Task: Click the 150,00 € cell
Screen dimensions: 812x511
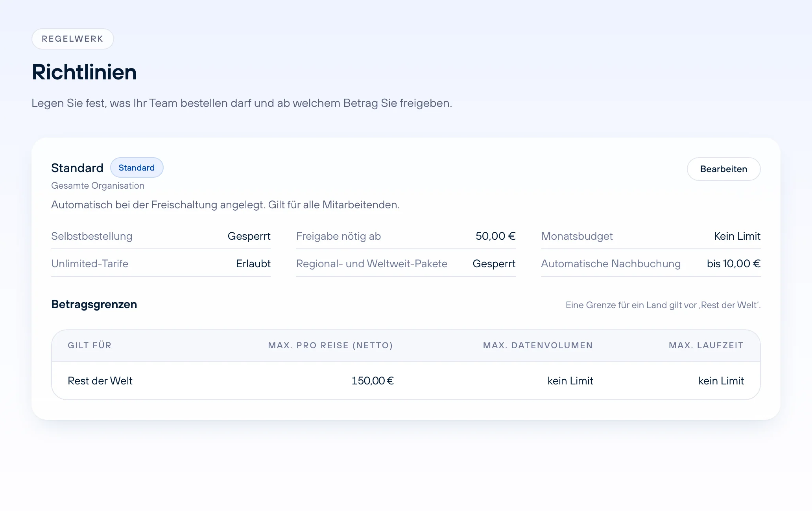Action: point(373,381)
